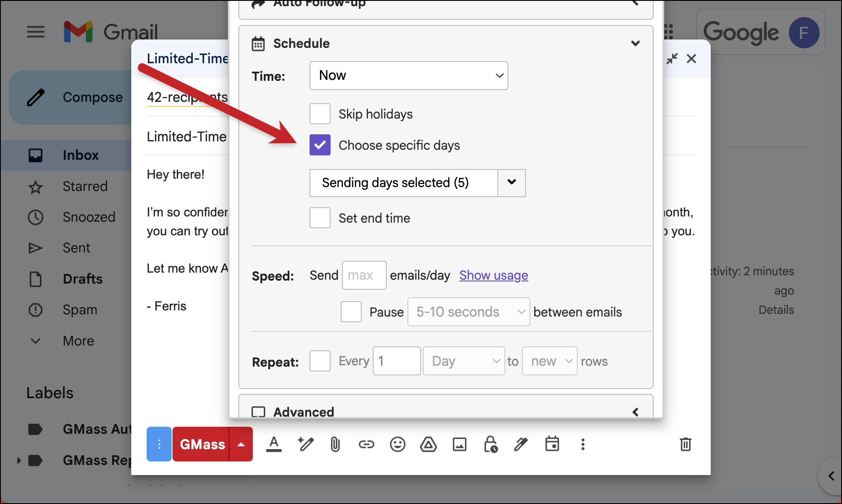
Task: Open the Time dropdown showing Now
Action: click(408, 76)
